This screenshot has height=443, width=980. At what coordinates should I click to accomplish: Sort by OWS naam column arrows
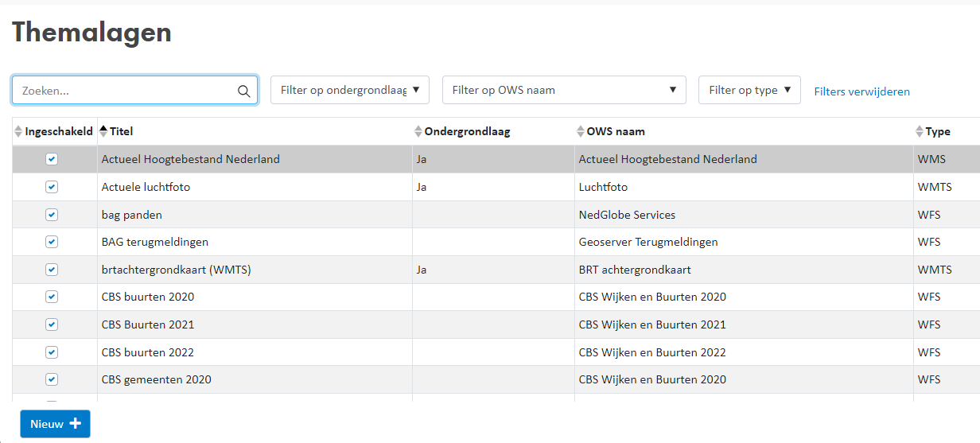point(581,131)
